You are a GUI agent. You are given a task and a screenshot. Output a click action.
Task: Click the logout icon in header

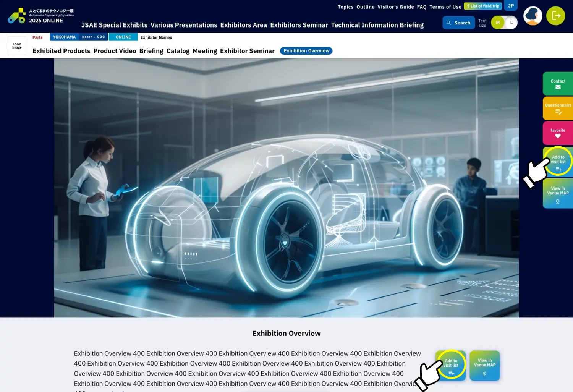tap(555, 16)
